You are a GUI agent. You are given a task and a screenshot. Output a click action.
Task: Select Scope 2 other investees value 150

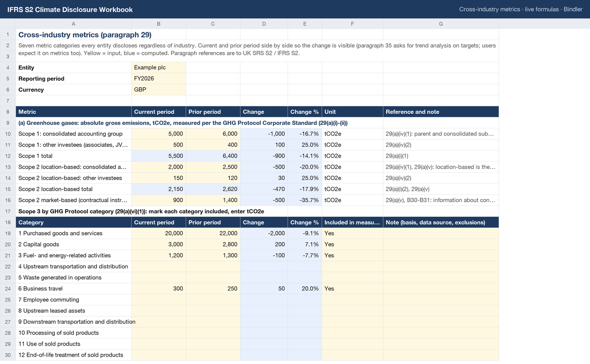click(x=159, y=178)
